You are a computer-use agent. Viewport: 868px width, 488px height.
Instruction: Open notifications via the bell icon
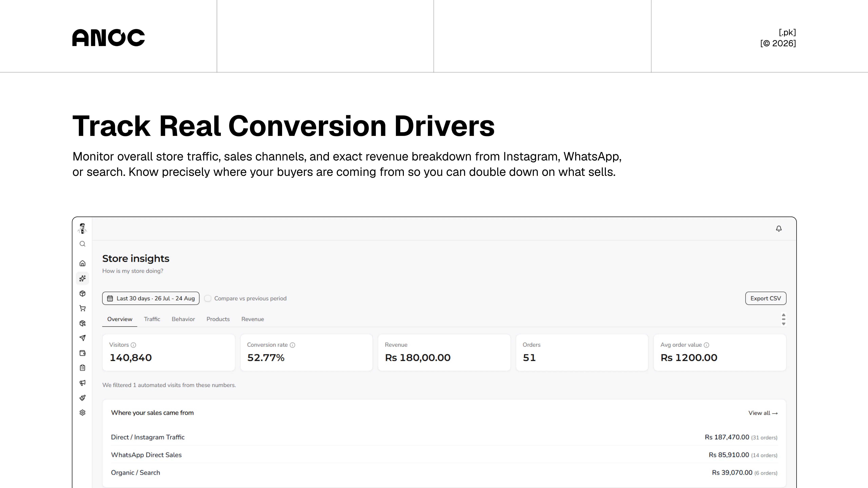coord(779,229)
